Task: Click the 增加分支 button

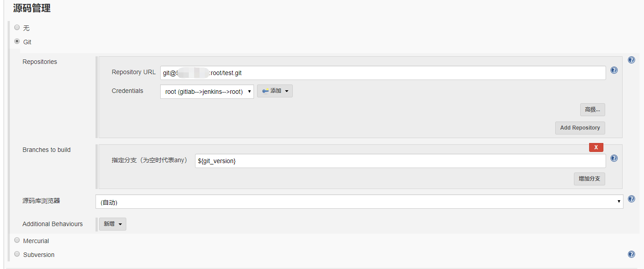Action: pyautogui.click(x=589, y=179)
